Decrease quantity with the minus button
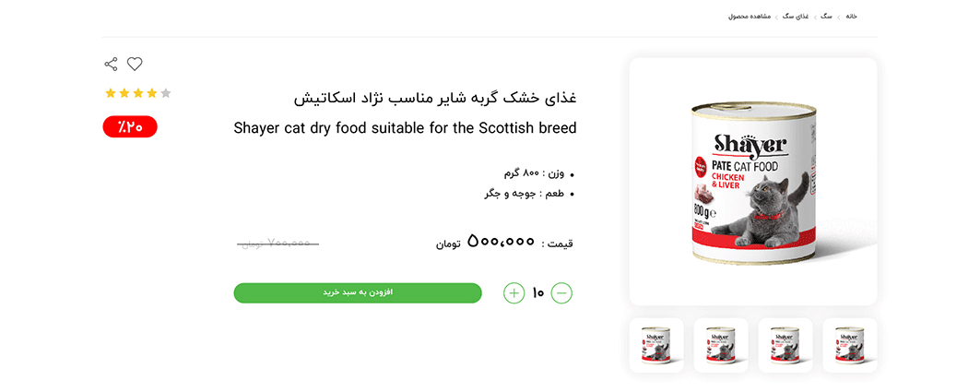This screenshot has height=392, width=980. (x=561, y=293)
